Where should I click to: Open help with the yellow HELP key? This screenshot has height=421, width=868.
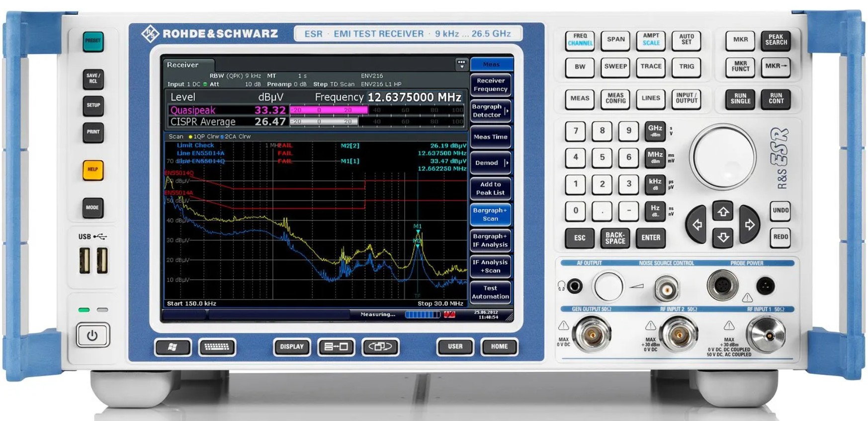click(x=93, y=170)
